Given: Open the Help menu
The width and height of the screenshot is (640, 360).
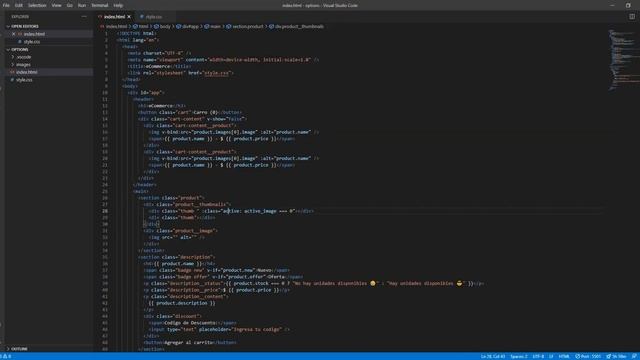Looking at the screenshot, I should 118,5.
